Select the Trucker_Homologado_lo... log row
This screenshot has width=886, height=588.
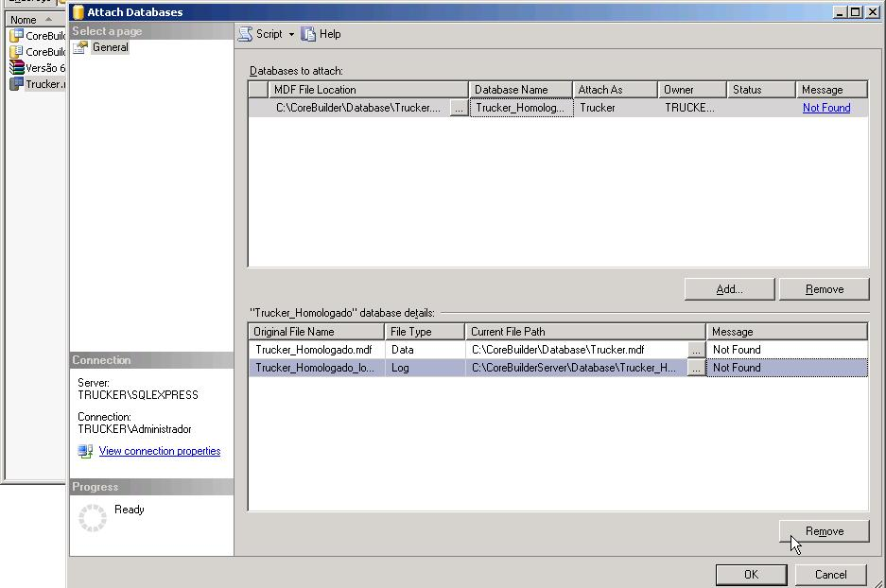click(x=558, y=368)
